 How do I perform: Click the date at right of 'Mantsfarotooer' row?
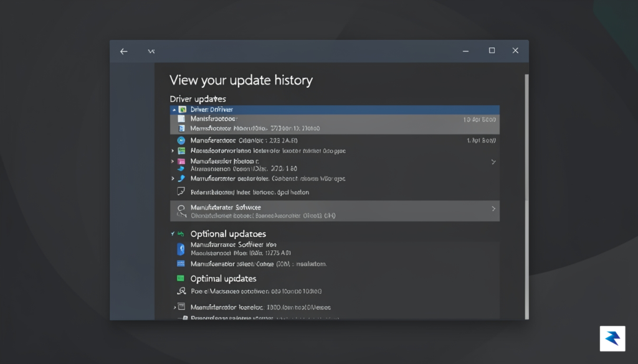pyautogui.click(x=479, y=119)
